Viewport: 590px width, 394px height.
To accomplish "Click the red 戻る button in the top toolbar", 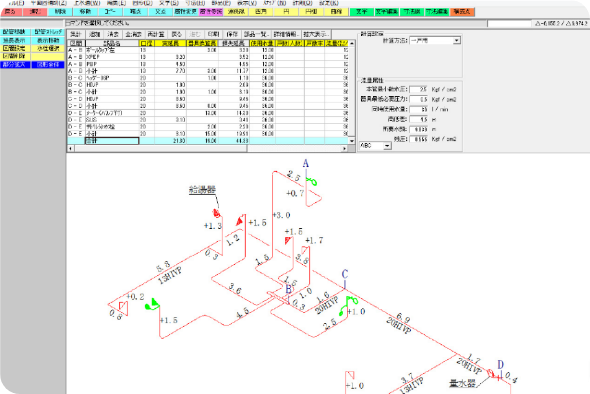I will [x=10, y=12].
